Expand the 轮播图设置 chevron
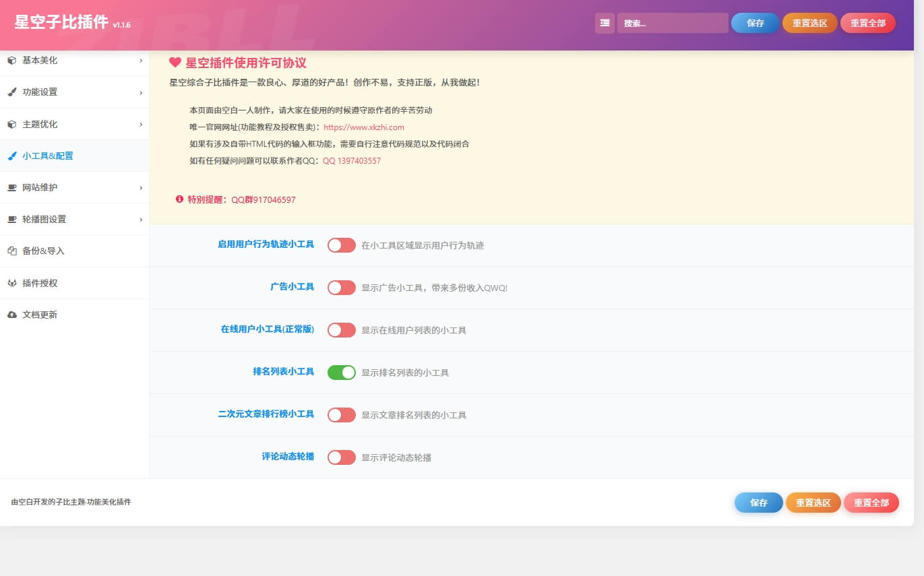 point(141,220)
